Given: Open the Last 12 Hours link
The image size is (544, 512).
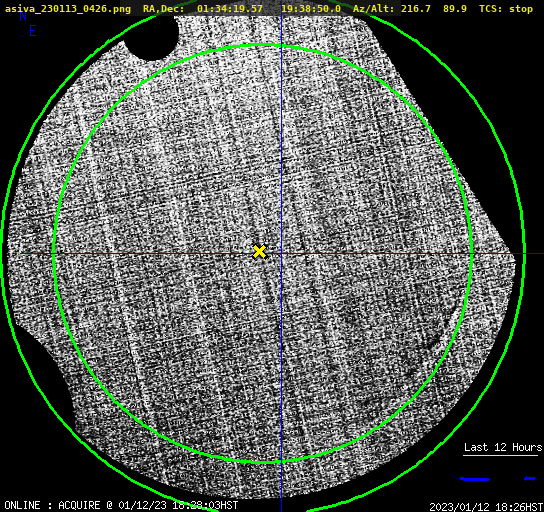Looking at the screenshot, I should click(x=503, y=447).
